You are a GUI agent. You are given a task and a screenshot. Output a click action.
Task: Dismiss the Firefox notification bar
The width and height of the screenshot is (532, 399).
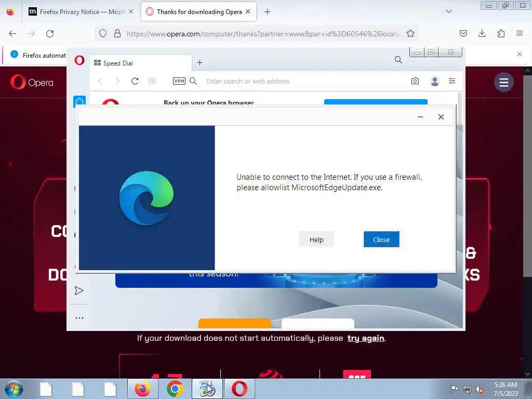520,54
